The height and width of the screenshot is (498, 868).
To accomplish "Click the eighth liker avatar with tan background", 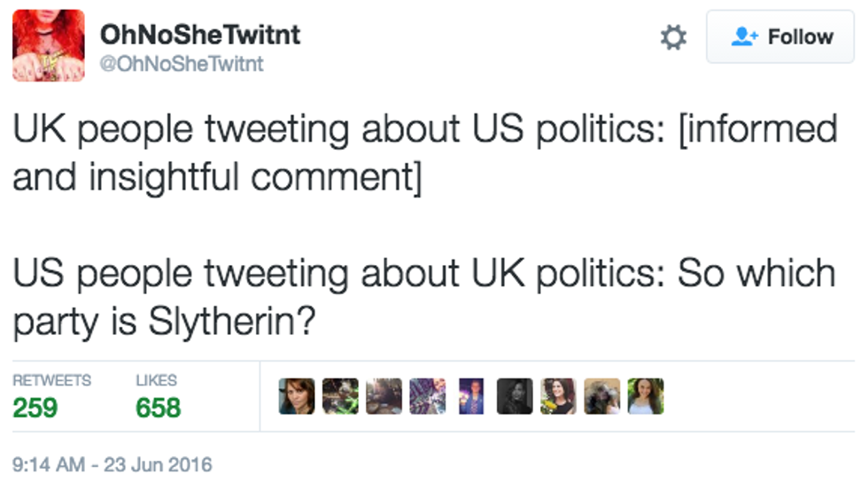I will (x=602, y=396).
